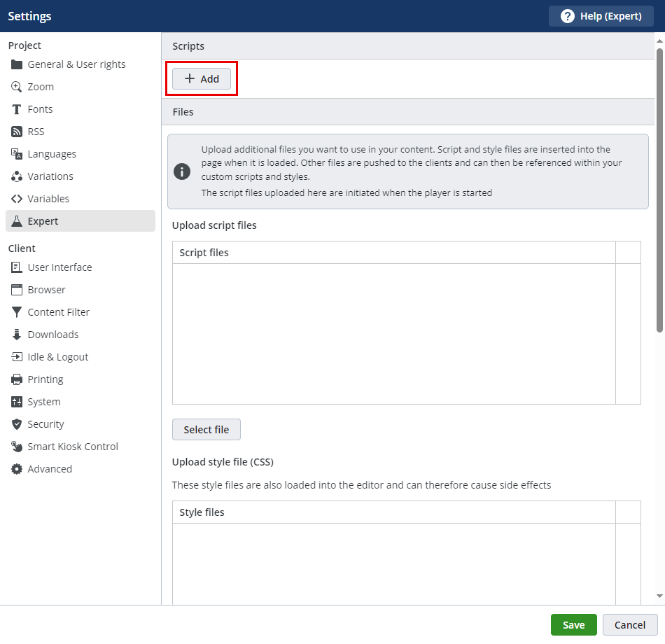The image size is (665, 644).
Task: Open the RSS feed icon entry
Action: (x=17, y=132)
